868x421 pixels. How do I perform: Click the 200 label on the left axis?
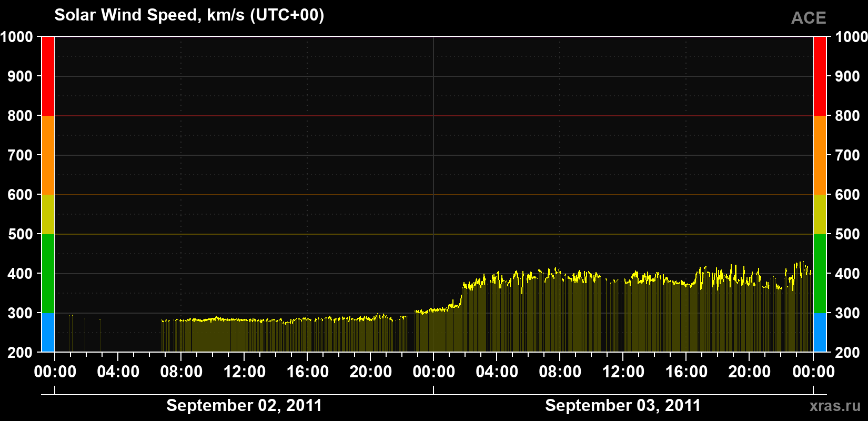click(x=20, y=353)
